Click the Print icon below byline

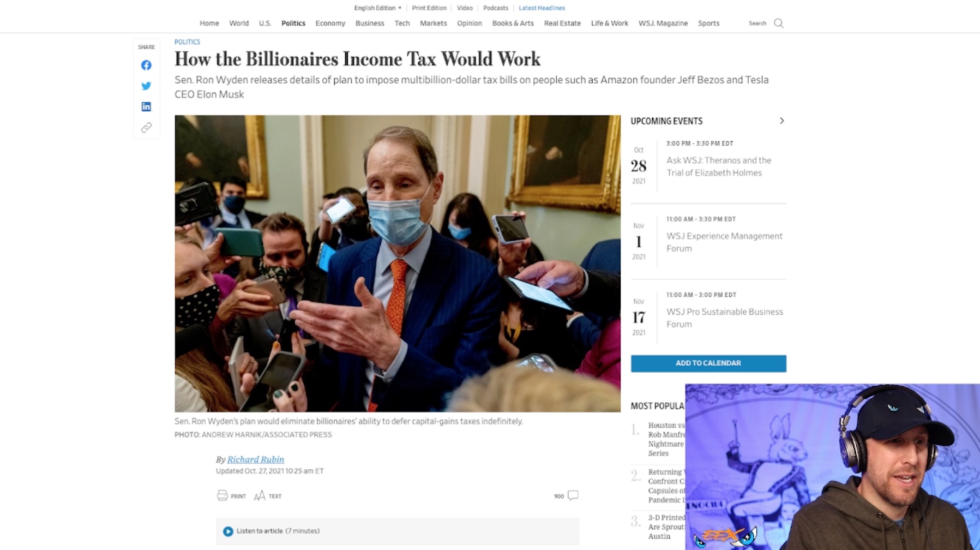click(x=222, y=495)
